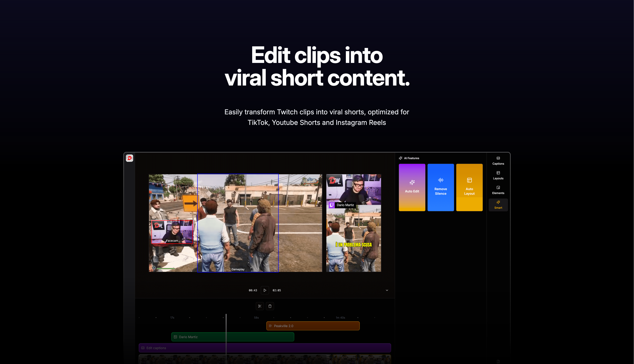Click the 'Easily transform Twitch clips' subtitle
This screenshot has width=634, height=364.
pyautogui.click(x=317, y=117)
